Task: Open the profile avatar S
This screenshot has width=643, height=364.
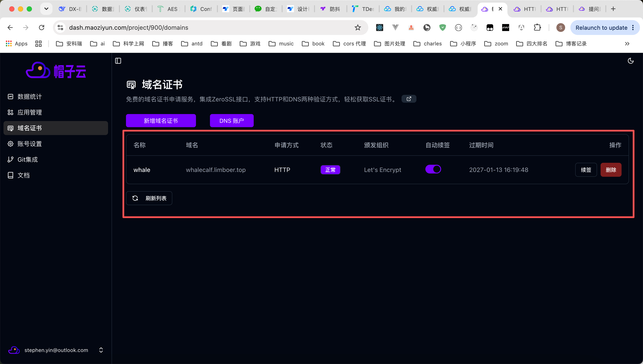Action: (561, 28)
